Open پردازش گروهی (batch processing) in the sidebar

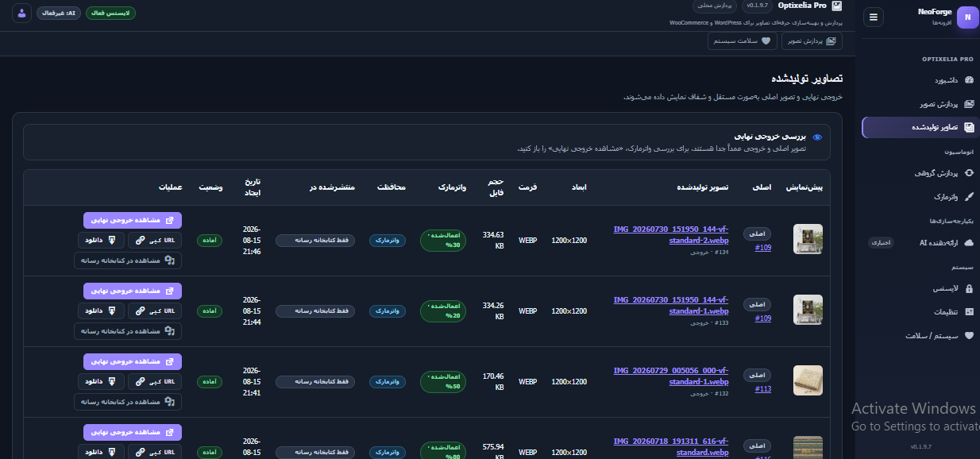[x=945, y=172]
